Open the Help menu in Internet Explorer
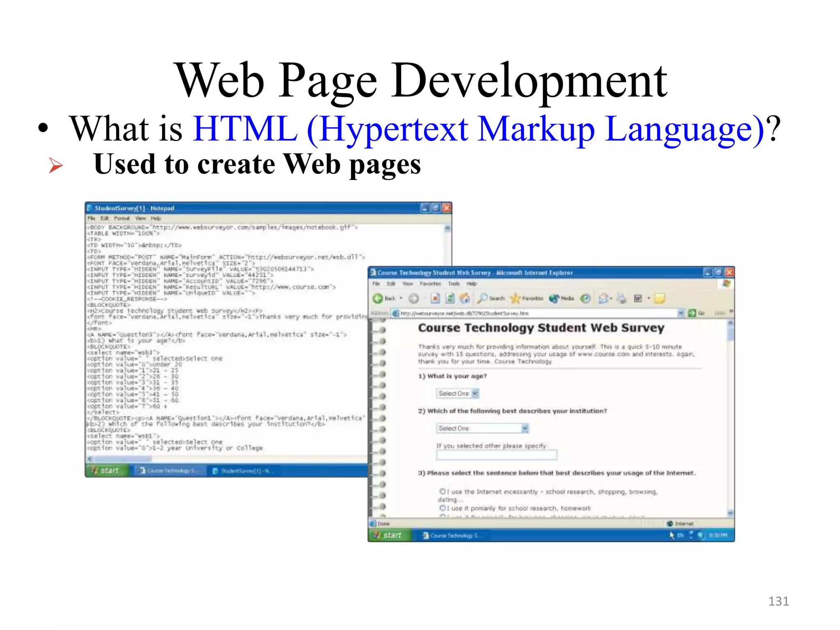840x630 pixels. pos(472,283)
